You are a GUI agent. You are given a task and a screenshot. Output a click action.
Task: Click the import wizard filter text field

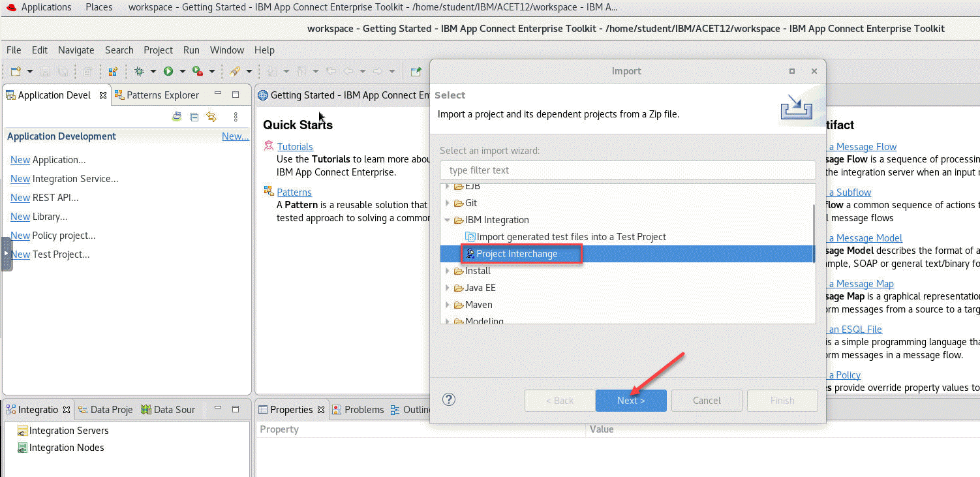click(x=628, y=170)
